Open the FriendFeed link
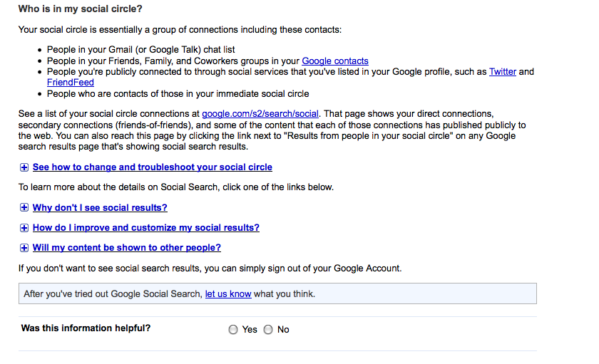599x364 pixels. (71, 83)
